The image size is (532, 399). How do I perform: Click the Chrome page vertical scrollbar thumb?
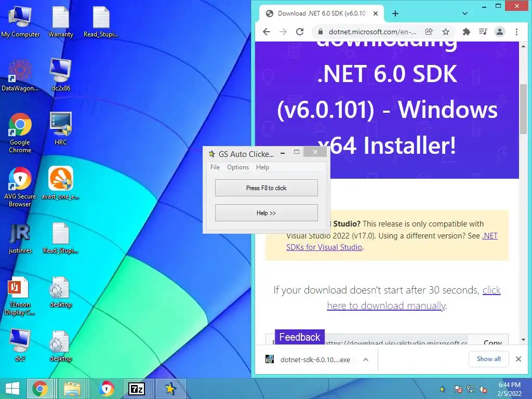(x=523, y=109)
